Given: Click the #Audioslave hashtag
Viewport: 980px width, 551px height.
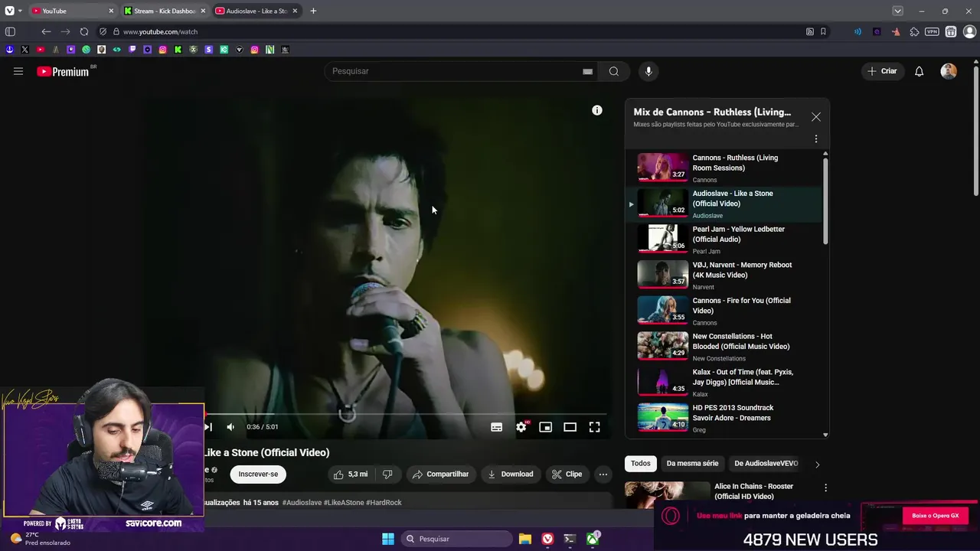Looking at the screenshot, I should click(302, 503).
